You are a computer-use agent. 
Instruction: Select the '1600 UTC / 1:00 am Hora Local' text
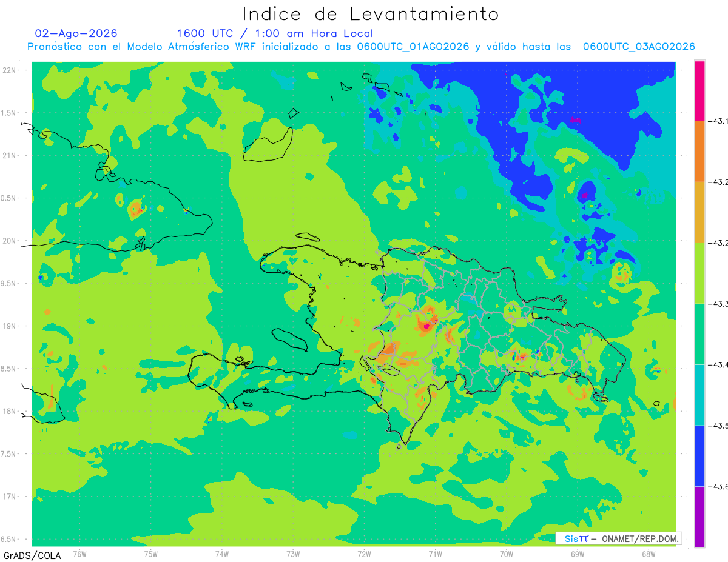pyautogui.click(x=275, y=33)
